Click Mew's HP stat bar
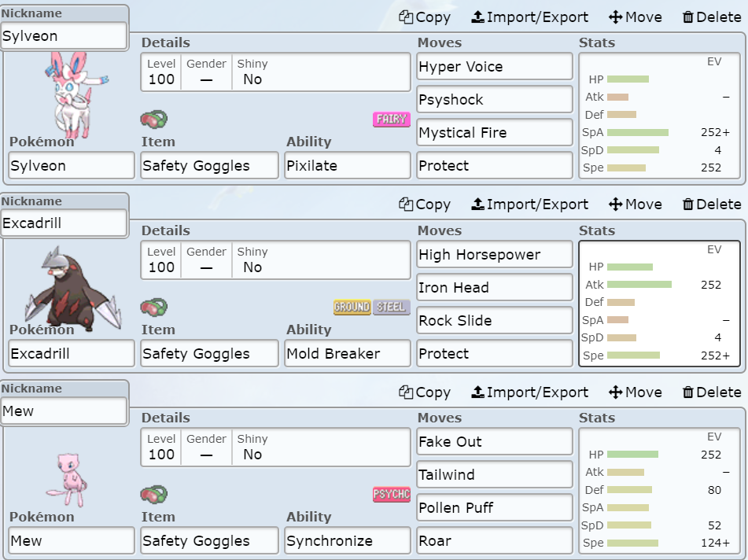748x560 pixels. [x=632, y=455]
